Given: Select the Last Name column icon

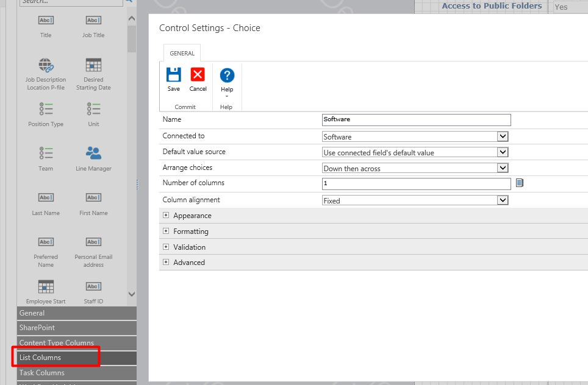Looking at the screenshot, I should click(x=46, y=197).
